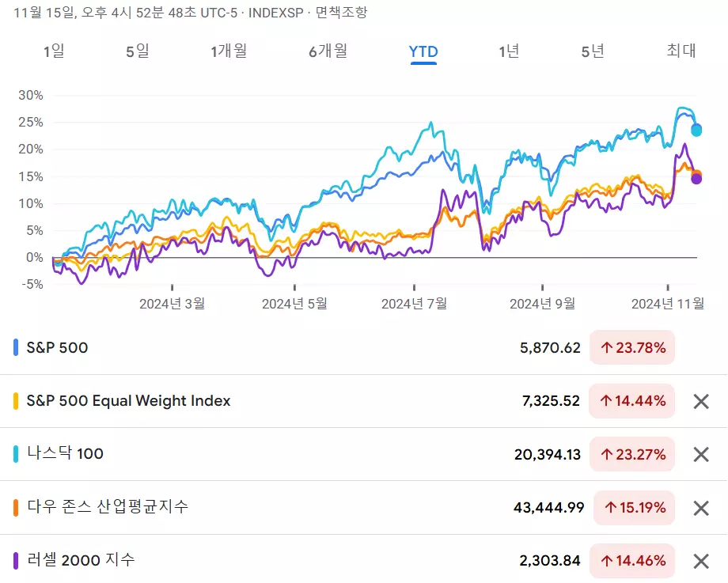Screen dimensions: 728x583
Task: Open the 나스닥 100 index link
Action: (x=65, y=453)
